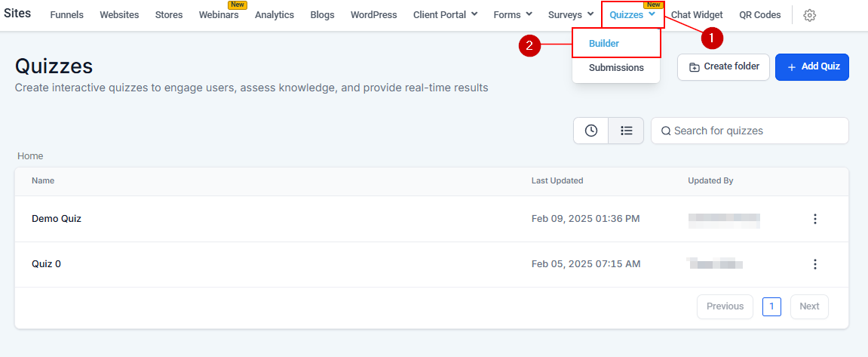Click the Next pagination button

coord(808,306)
